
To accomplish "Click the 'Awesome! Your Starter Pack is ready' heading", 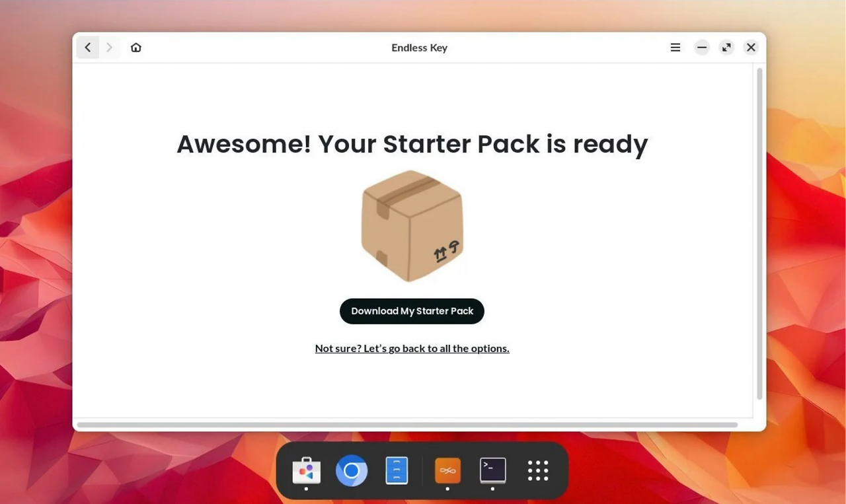I will click(x=412, y=144).
